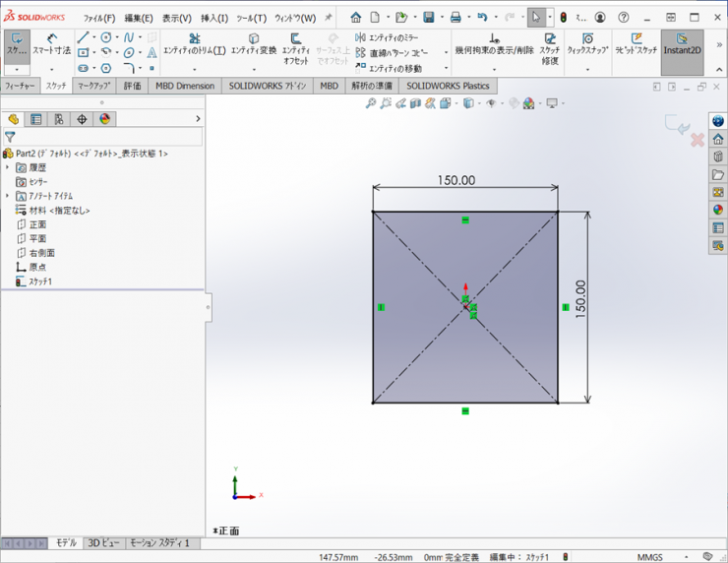Click the エンティティのトリム tool
The width and height of the screenshot is (728, 563).
tap(194, 43)
